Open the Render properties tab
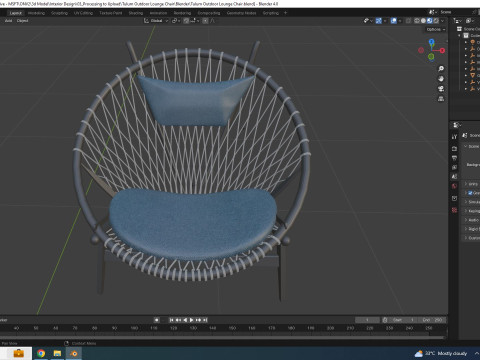480x360 pixels. pos(454,148)
